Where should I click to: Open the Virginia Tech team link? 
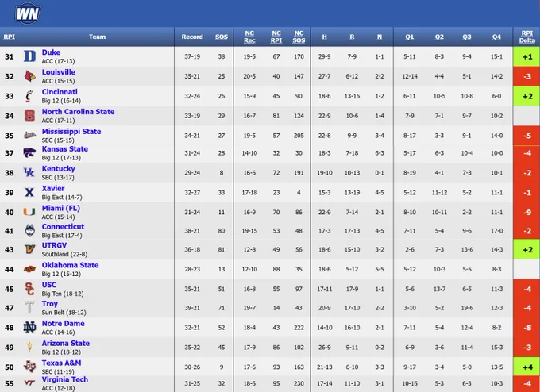coord(65,379)
